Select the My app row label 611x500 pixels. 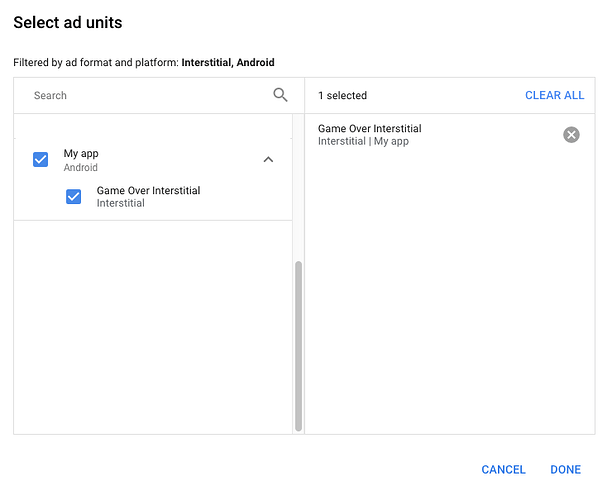pyautogui.click(x=81, y=154)
